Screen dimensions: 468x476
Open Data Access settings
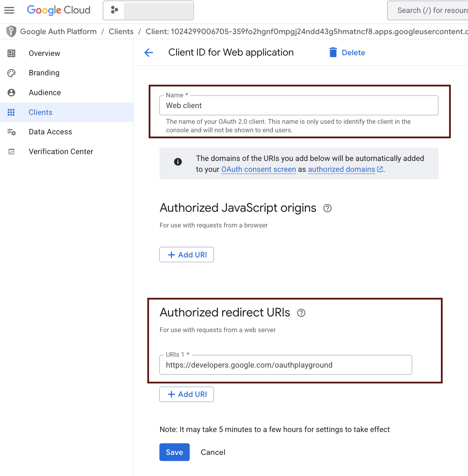tap(50, 132)
